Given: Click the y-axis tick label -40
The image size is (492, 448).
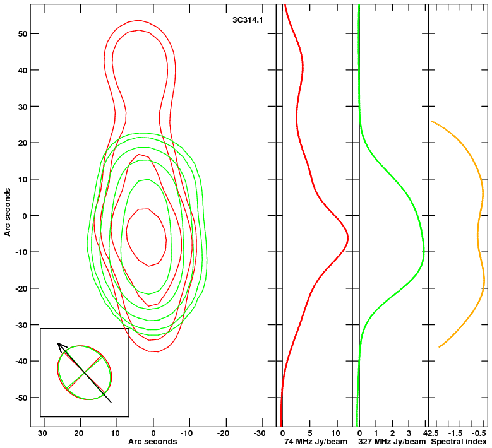Looking at the screenshot, I should pos(21,362).
